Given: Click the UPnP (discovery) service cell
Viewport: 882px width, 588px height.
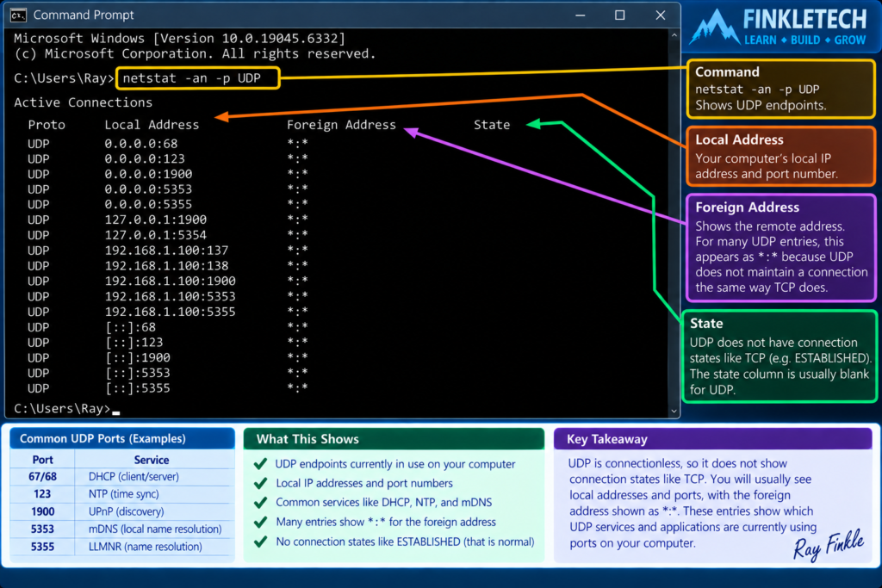Looking at the screenshot, I should pyautogui.click(x=127, y=511).
